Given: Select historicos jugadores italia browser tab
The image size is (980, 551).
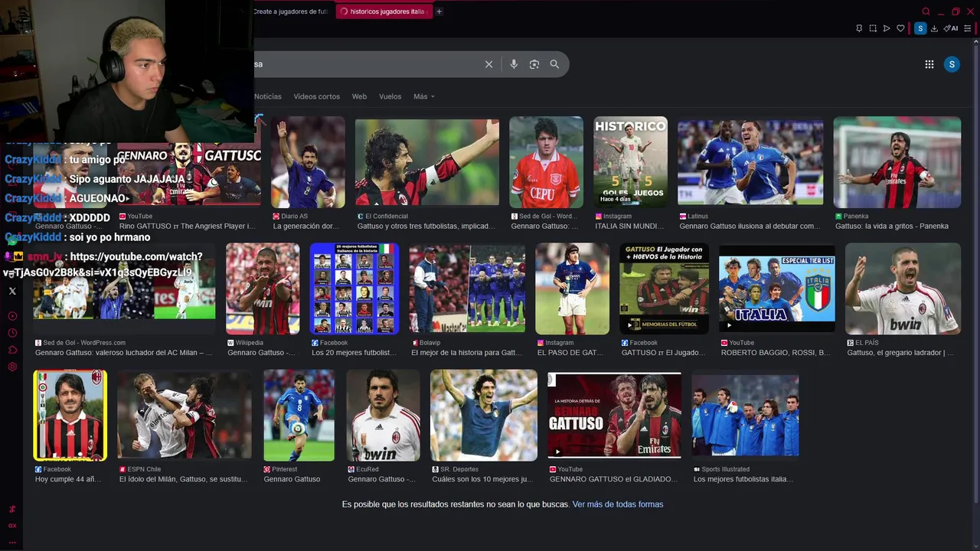Looking at the screenshot, I should (x=384, y=11).
